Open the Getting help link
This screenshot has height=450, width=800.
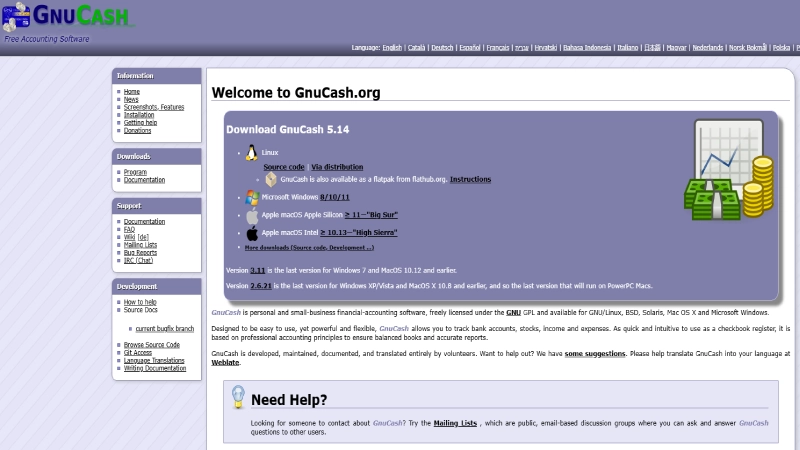tap(140, 122)
